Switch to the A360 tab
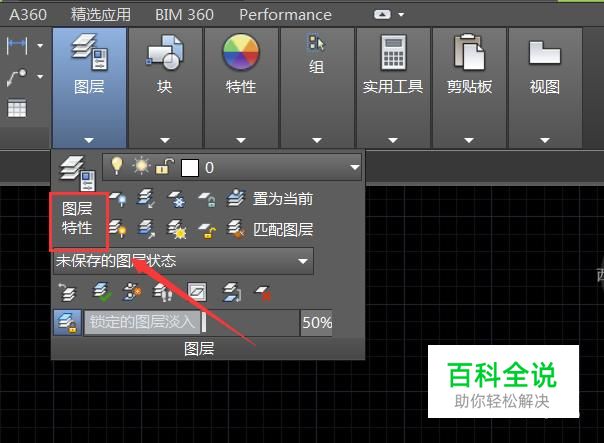 pyautogui.click(x=28, y=15)
